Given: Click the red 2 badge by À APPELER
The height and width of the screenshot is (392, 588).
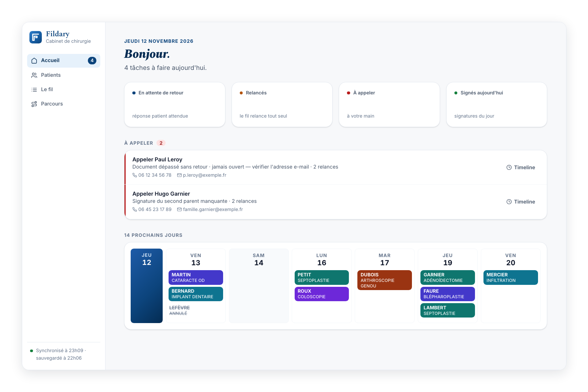Looking at the screenshot, I should pyautogui.click(x=161, y=143).
